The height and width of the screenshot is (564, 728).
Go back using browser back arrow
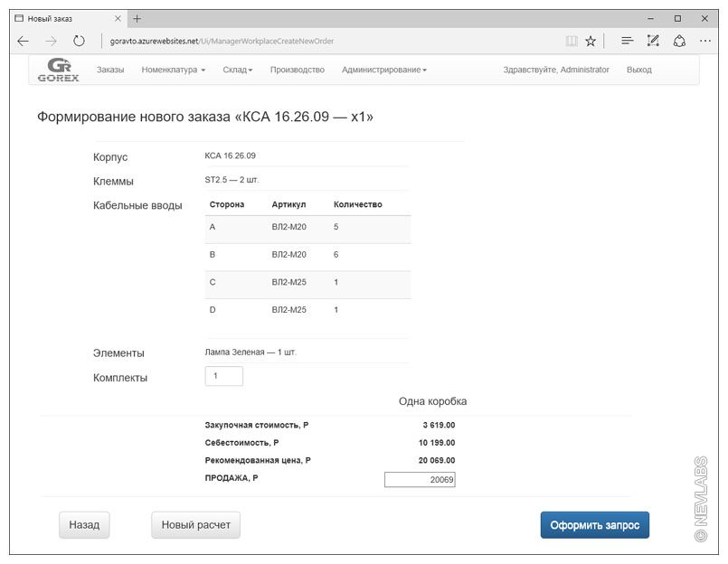click(23, 41)
